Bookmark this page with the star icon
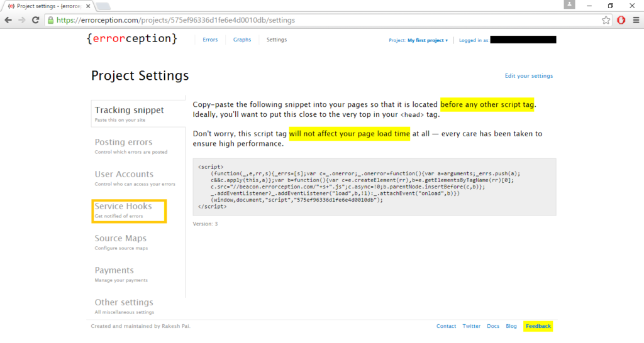644x343 pixels. pos(606,20)
